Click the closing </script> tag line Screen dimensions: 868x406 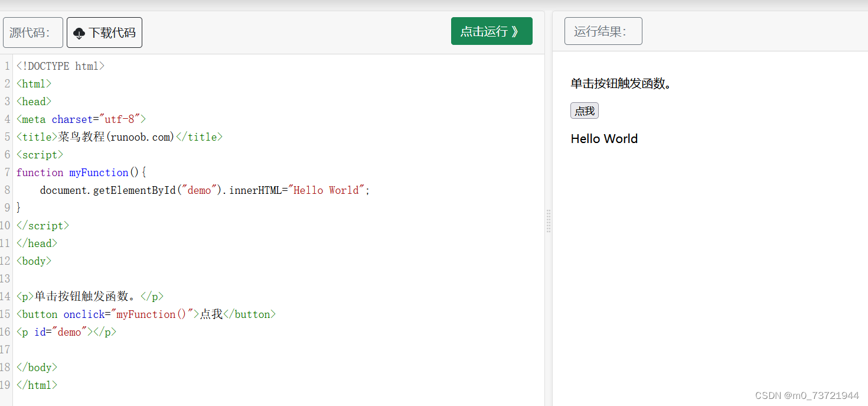[x=43, y=226]
